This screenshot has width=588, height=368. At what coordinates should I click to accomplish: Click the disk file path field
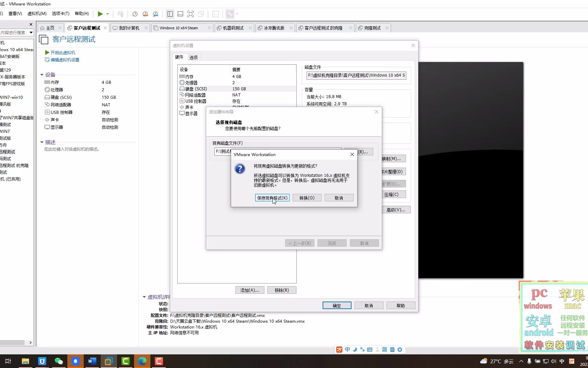pyautogui.click(x=356, y=75)
